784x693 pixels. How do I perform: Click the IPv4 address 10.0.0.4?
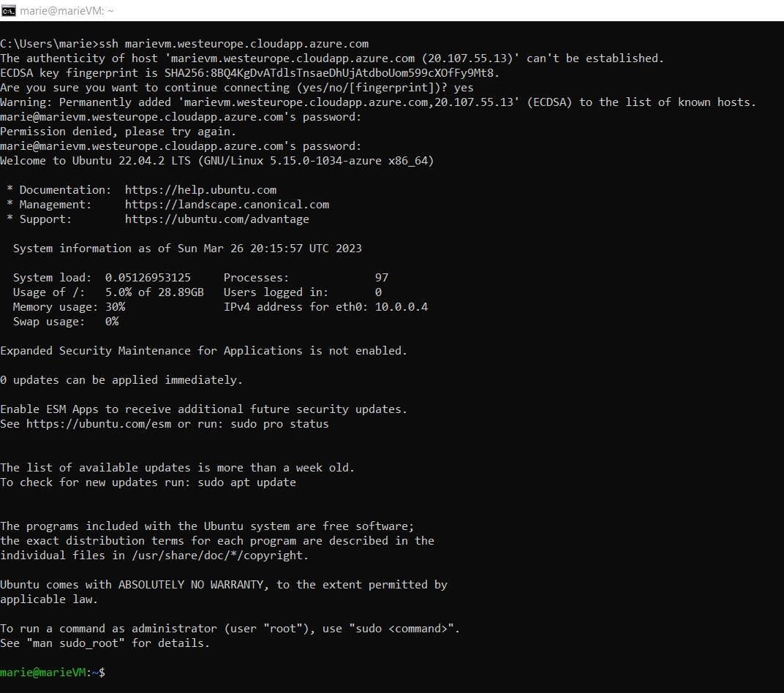click(402, 307)
